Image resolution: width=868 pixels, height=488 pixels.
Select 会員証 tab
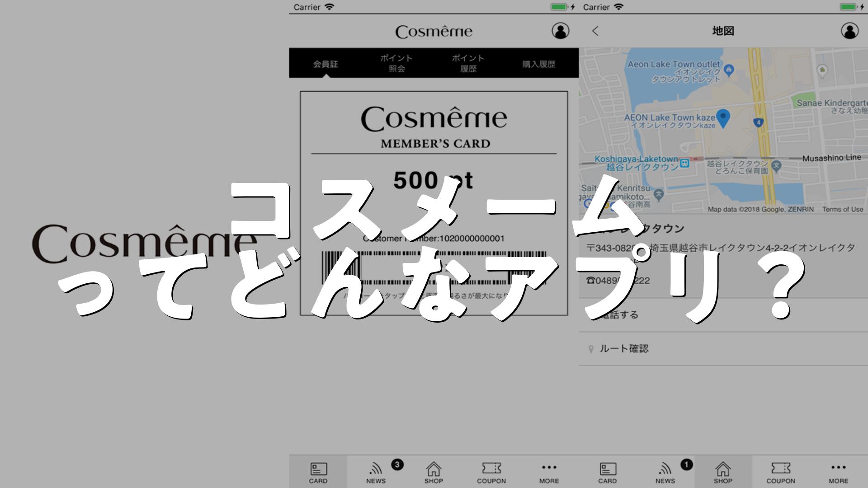325,64
